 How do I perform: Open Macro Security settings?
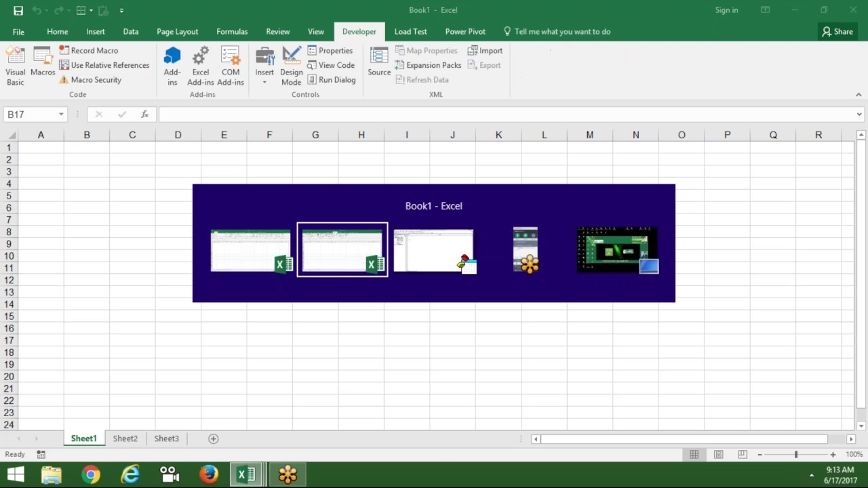[90, 80]
